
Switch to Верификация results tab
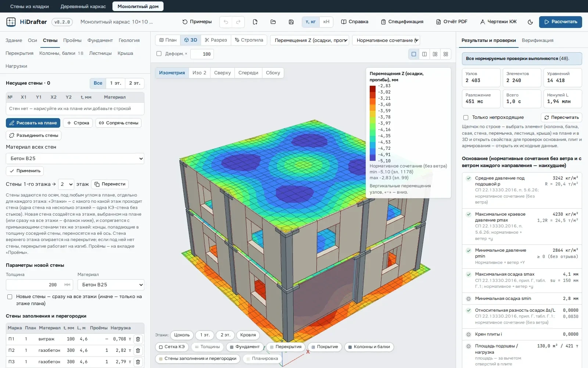(x=537, y=40)
